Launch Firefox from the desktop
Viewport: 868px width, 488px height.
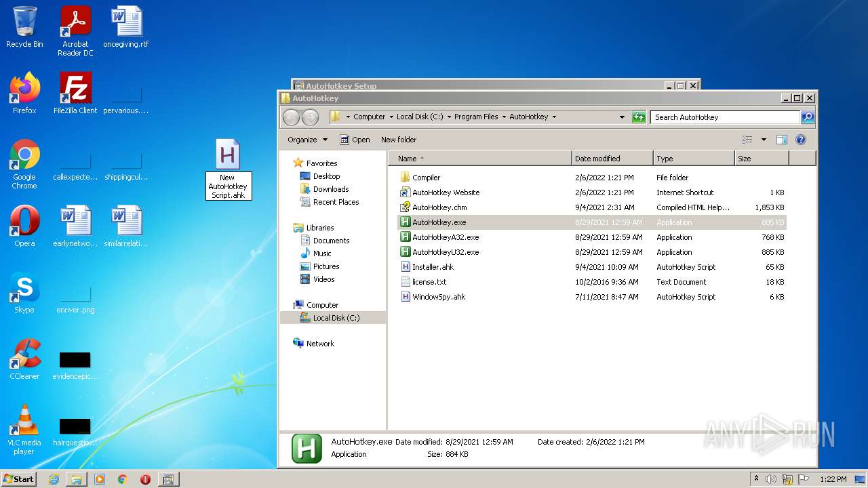tap(24, 94)
